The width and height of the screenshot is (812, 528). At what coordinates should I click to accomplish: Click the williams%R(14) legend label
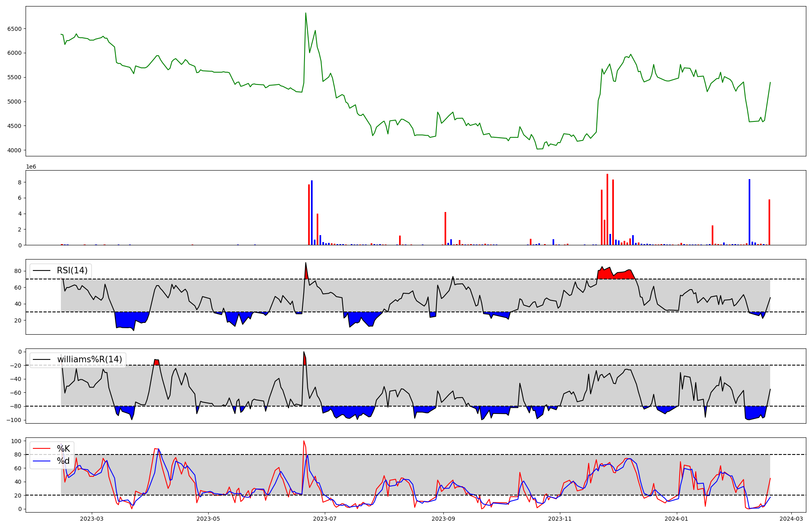tap(89, 359)
